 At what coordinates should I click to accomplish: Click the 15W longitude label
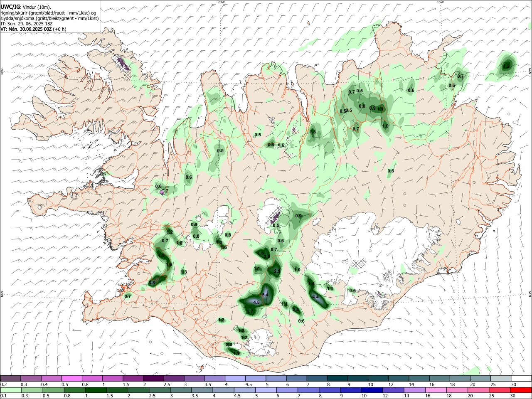441,2
